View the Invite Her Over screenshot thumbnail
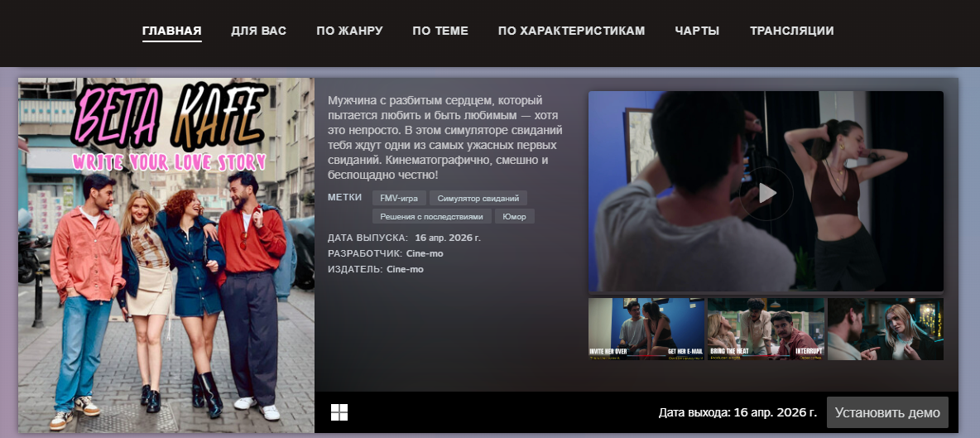This screenshot has height=438, width=980. coord(646,329)
